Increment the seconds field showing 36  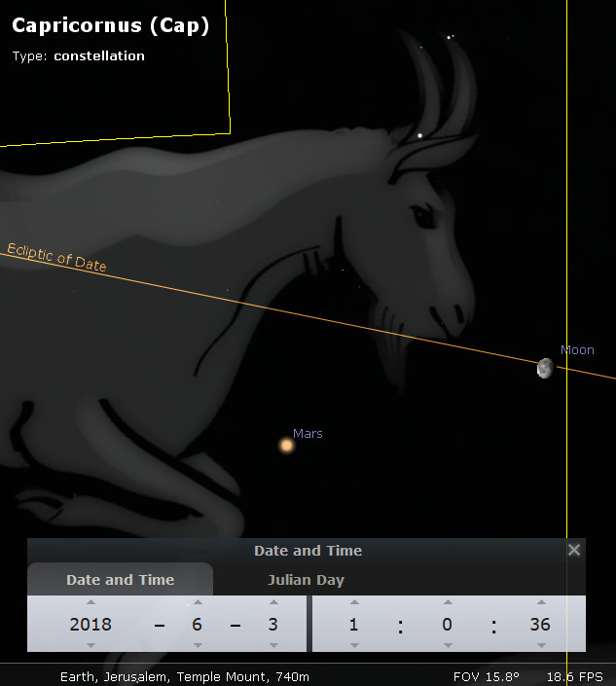541,602
